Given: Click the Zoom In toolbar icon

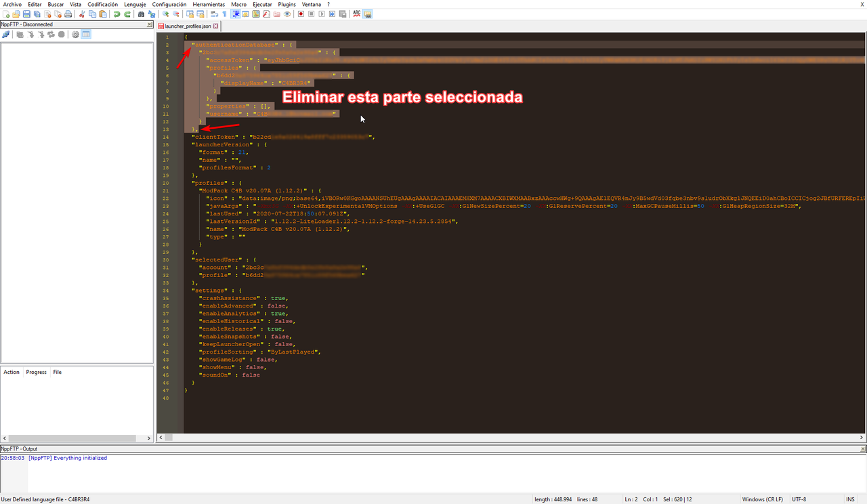Looking at the screenshot, I should click(x=166, y=14).
